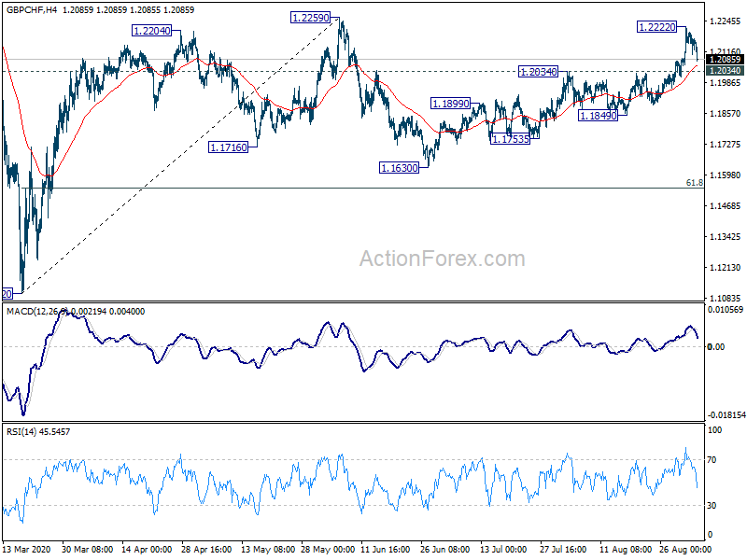Click the 13 Mar 2020 date label

pyautogui.click(x=27, y=549)
